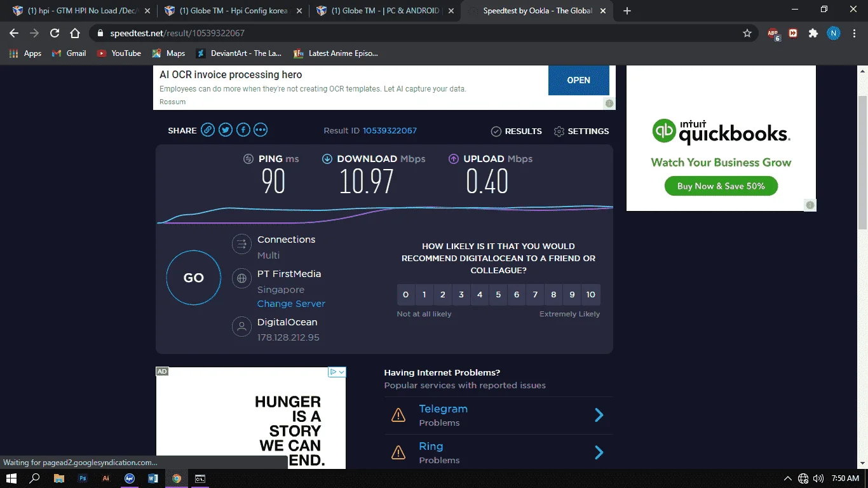Viewport: 868px width, 488px height.
Task: Open the YouTube bookmark
Action: [119, 53]
